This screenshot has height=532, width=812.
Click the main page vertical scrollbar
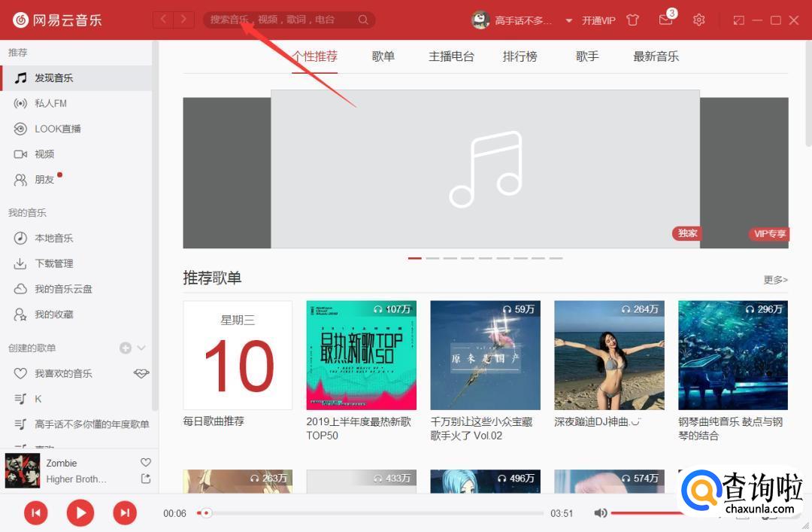808,93
